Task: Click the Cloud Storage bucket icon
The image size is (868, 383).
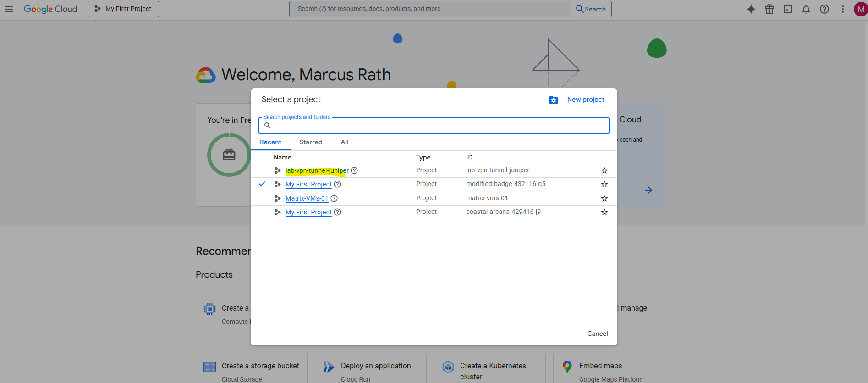Action: (x=209, y=367)
